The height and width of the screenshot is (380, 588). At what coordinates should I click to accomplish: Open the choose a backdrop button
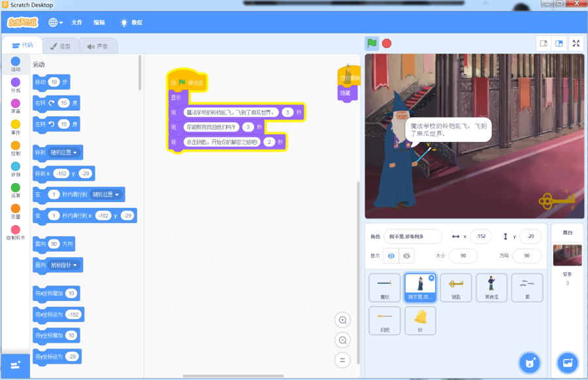click(x=567, y=362)
